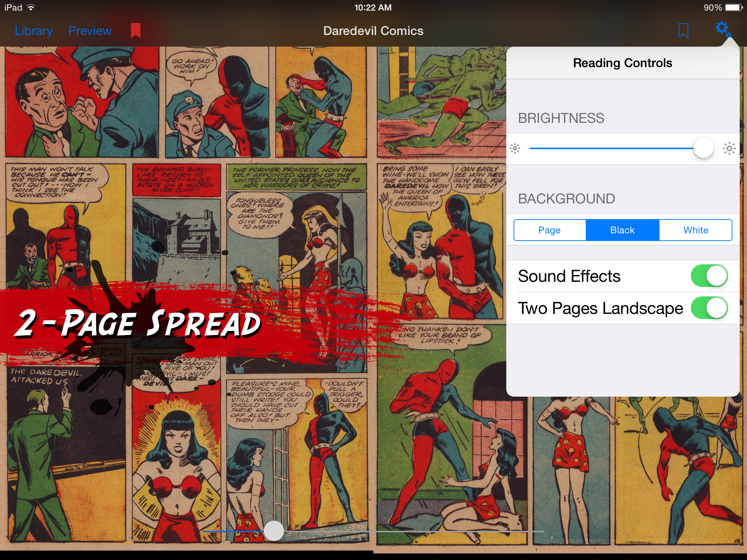This screenshot has height=560, width=747.
Task: Tap the left comic page panel
Action: click(x=187, y=298)
